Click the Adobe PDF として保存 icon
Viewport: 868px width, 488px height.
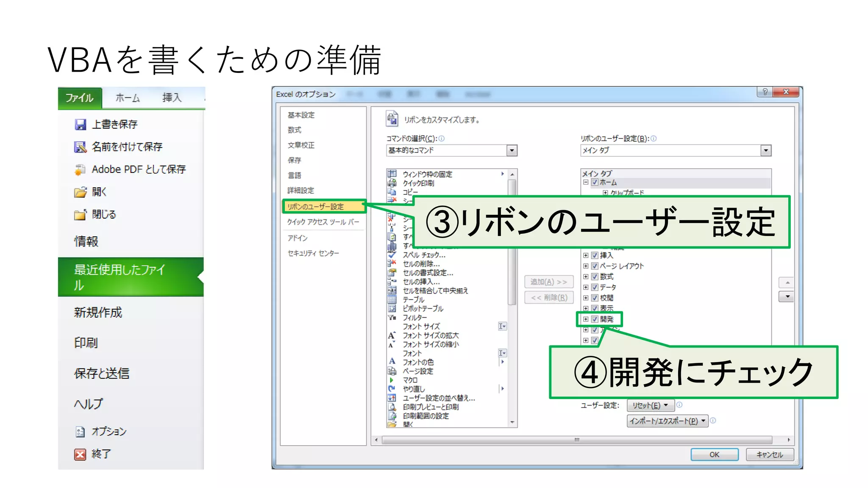pos(80,169)
